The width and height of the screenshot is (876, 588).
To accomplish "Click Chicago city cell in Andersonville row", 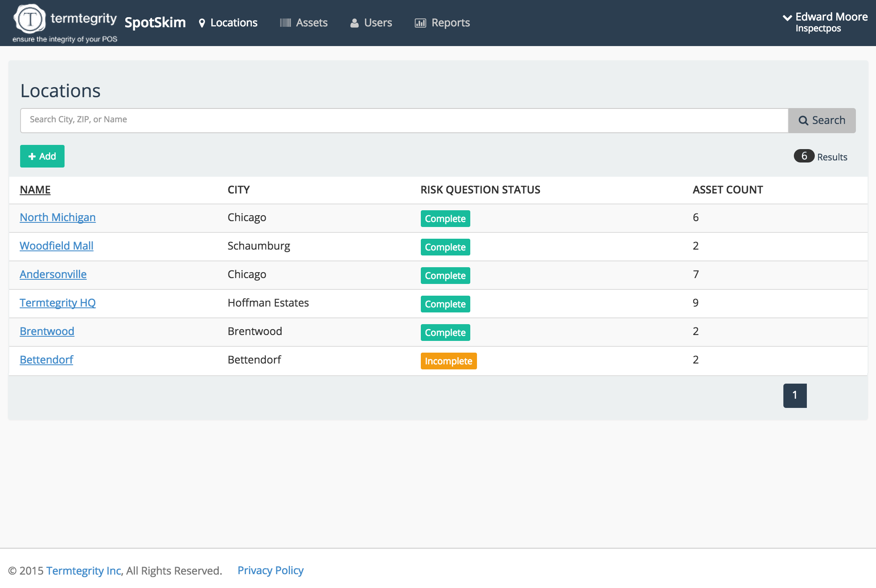I will (247, 274).
